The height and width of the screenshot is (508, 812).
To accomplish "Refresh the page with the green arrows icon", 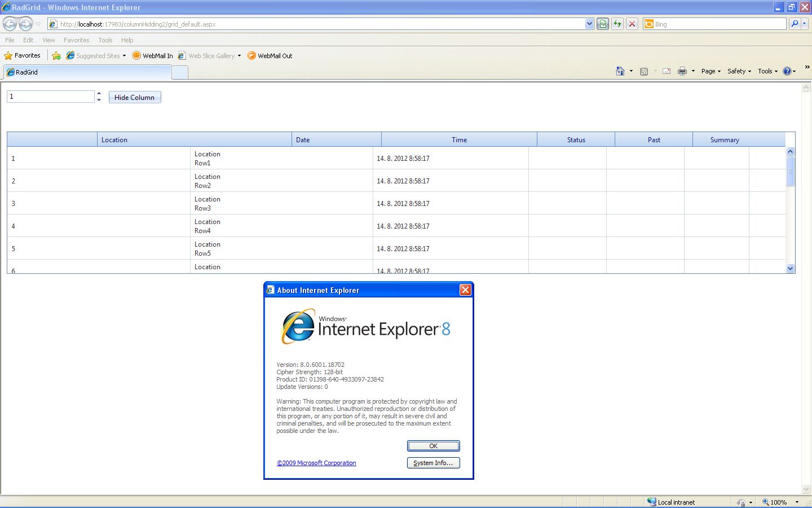I will [x=617, y=24].
